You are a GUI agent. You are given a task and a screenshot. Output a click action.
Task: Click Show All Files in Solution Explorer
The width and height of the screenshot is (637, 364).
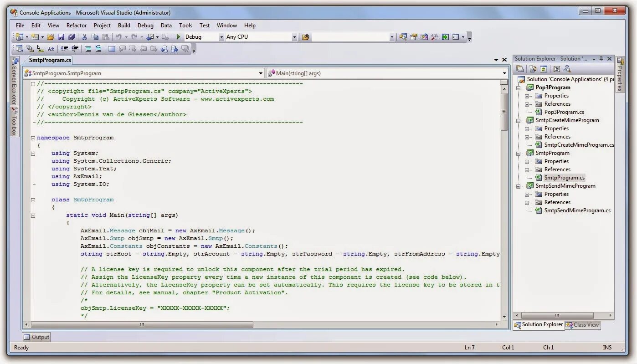click(x=533, y=69)
